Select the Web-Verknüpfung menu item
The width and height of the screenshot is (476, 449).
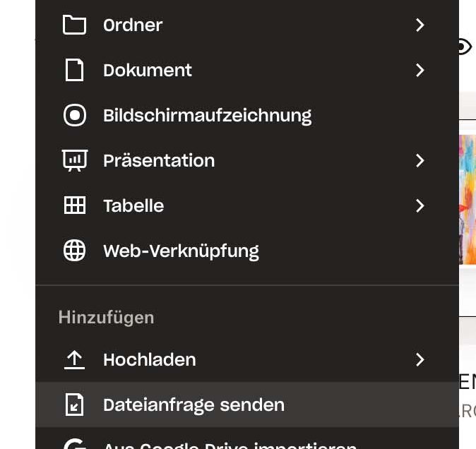point(181,251)
